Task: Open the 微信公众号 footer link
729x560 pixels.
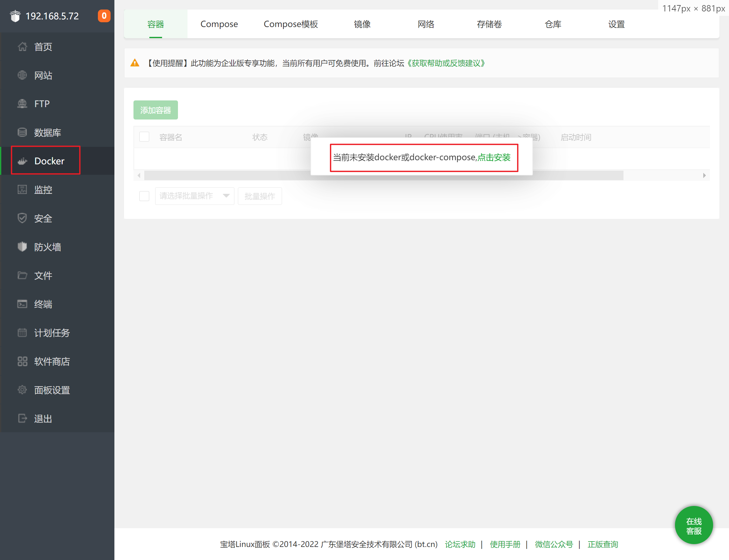Action: (x=554, y=544)
